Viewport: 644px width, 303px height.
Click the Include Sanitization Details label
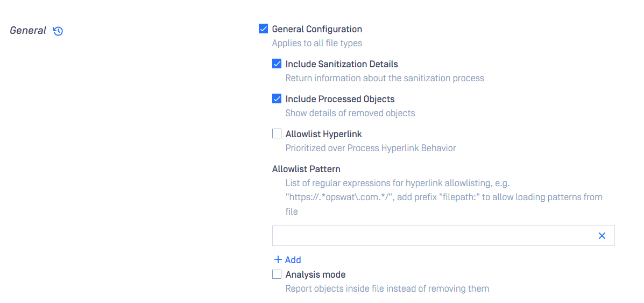coord(342,64)
